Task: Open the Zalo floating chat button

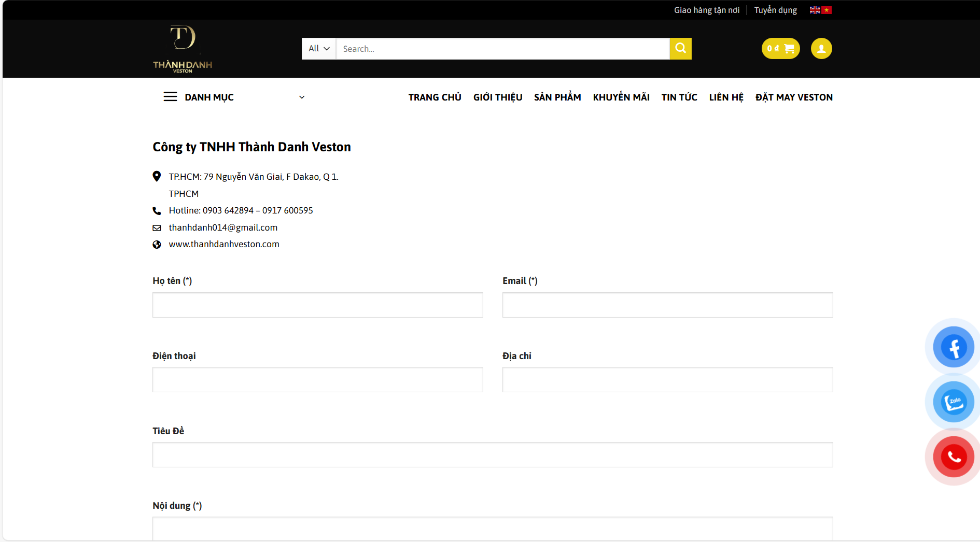Action: point(953,402)
